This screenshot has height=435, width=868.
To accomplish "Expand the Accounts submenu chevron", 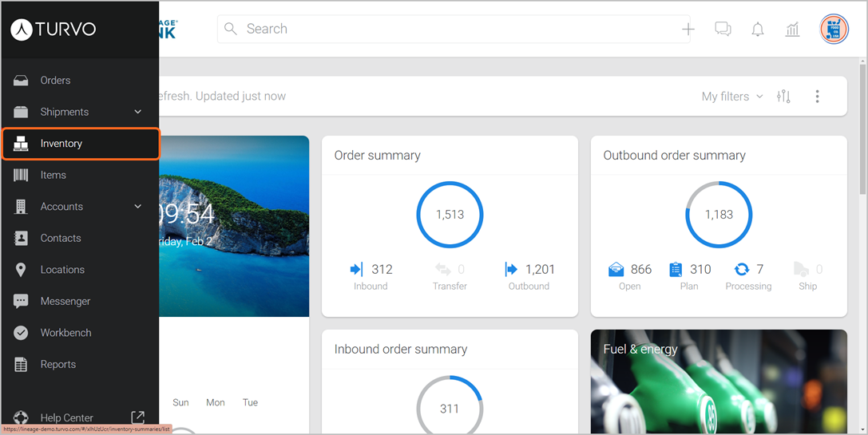I will [137, 207].
